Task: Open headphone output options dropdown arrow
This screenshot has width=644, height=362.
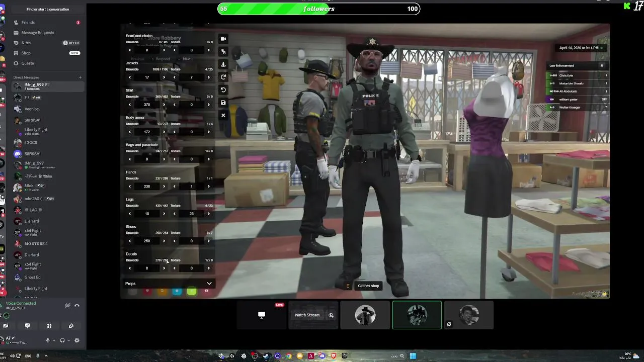Action: (x=68, y=340)
